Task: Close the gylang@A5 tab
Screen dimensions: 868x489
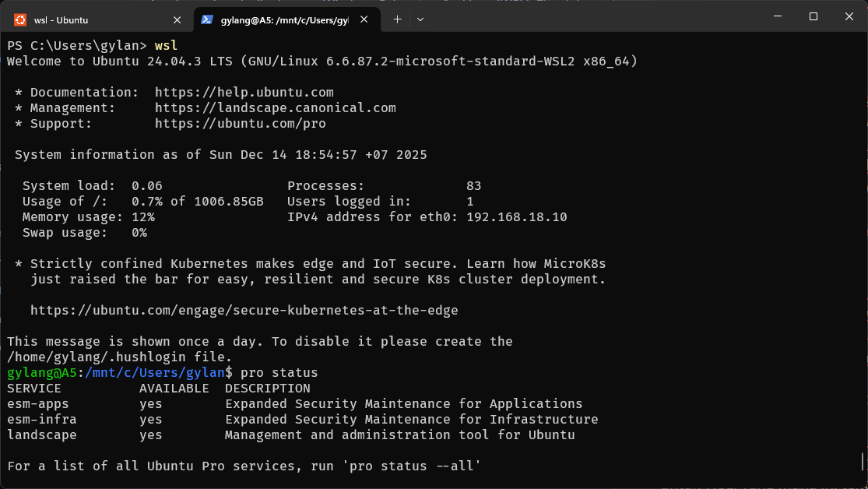Action: [364, 19]
